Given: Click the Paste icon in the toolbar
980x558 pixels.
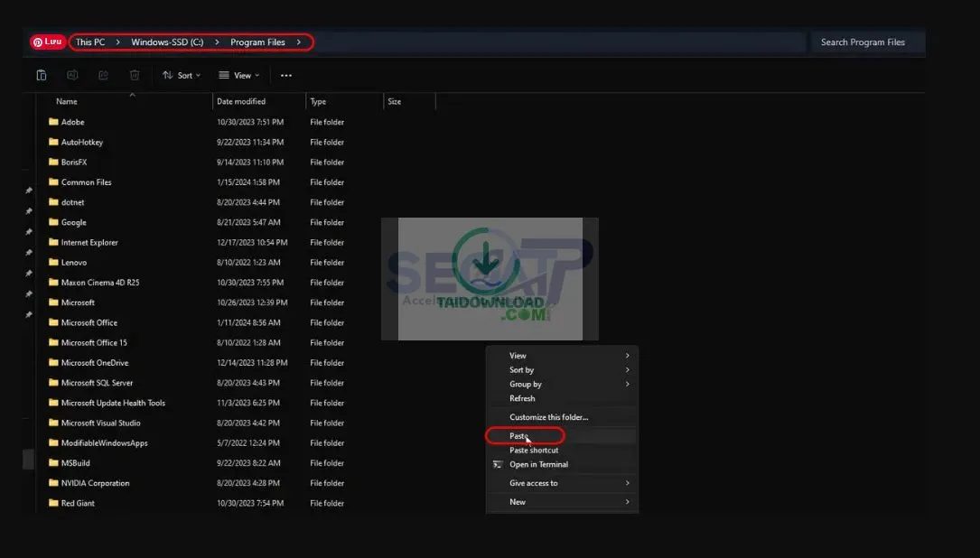Looking at the screenshot, I should 42,75.
